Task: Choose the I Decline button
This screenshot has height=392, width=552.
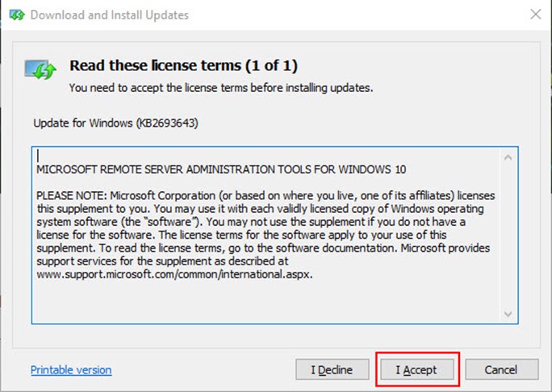Action: coord(332,369)
